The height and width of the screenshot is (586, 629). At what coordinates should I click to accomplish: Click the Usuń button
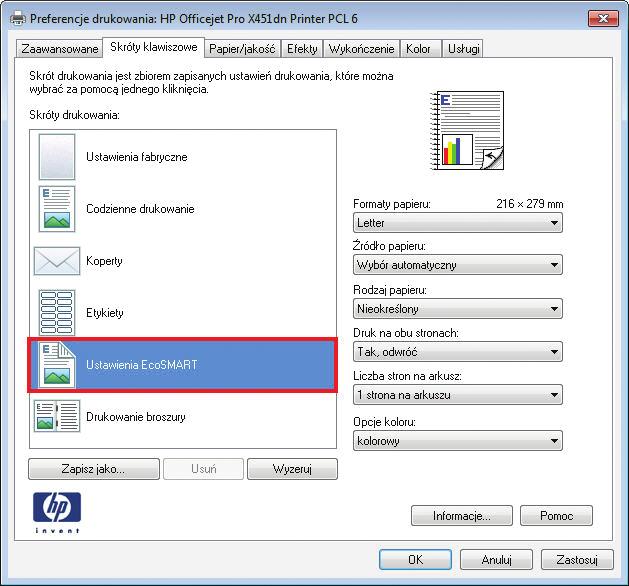pyautogui.click(x=203, y=469)
